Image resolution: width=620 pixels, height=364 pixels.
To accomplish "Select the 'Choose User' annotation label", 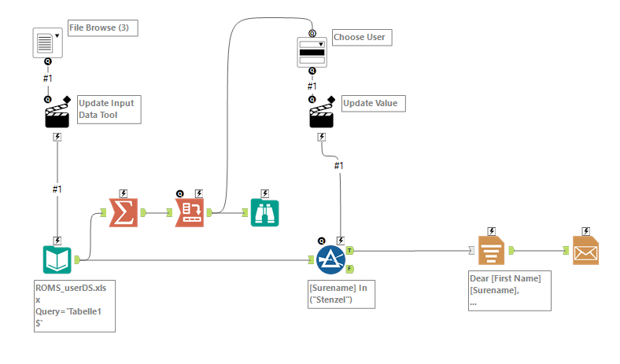I will coord(362,38).
